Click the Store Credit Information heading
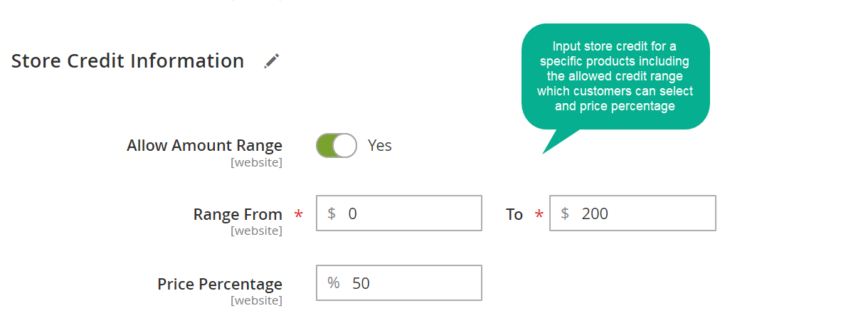This screenshot has height=333, width=868. [x=128, y=61]
